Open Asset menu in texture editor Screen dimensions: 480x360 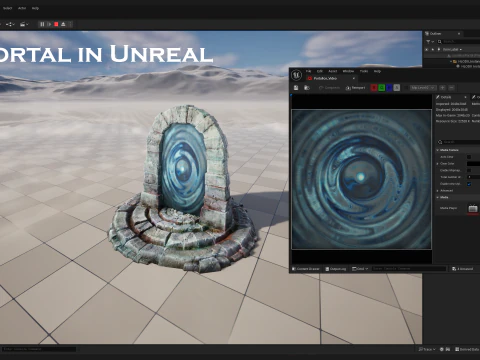(333, 71)
